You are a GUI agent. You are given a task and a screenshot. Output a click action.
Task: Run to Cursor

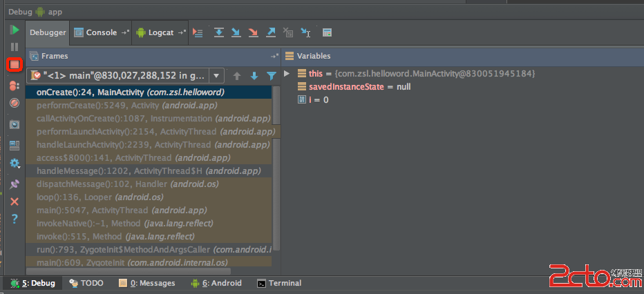[x=305, y=33]
